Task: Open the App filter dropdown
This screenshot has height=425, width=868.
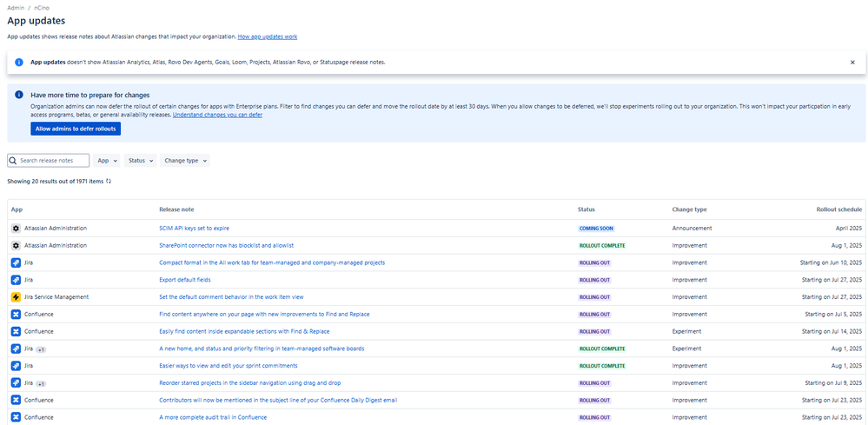Action: pyautogui.click(x=106, y=161)
